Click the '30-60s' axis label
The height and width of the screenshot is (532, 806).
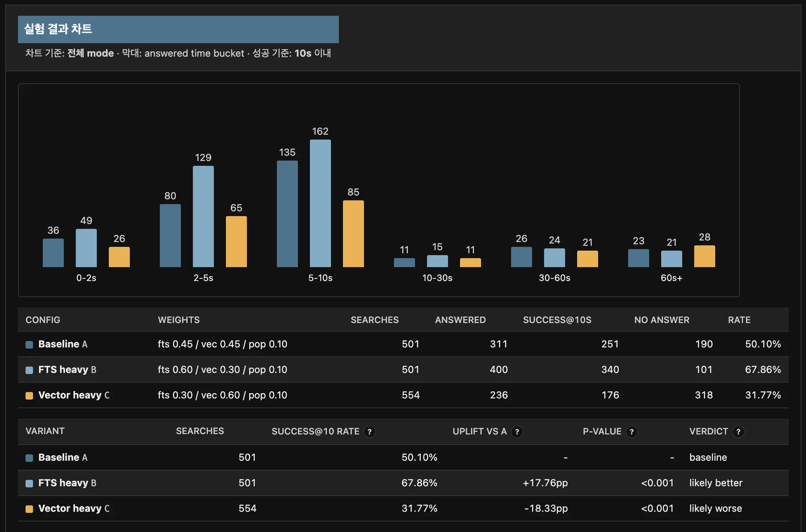(555, 278)
